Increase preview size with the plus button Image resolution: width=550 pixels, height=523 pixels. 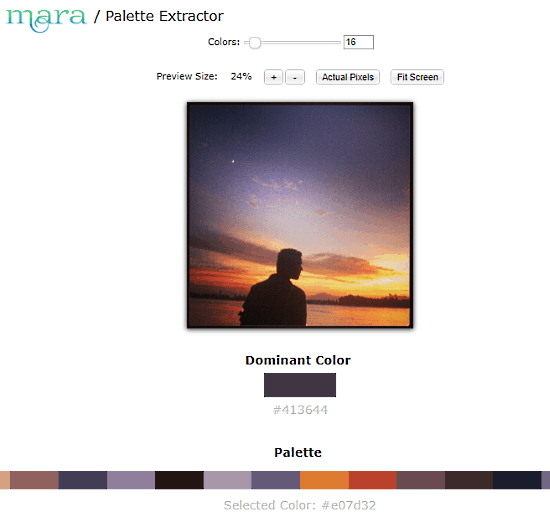273,77
